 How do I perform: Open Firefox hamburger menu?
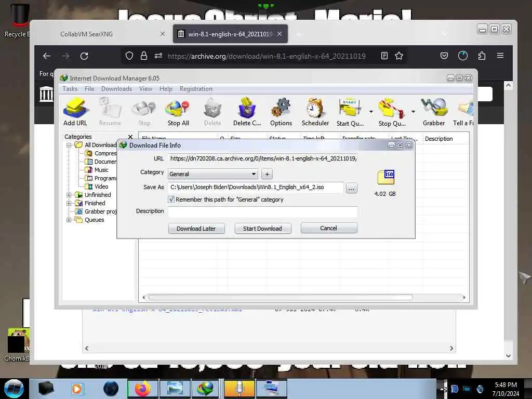[500, 55]
